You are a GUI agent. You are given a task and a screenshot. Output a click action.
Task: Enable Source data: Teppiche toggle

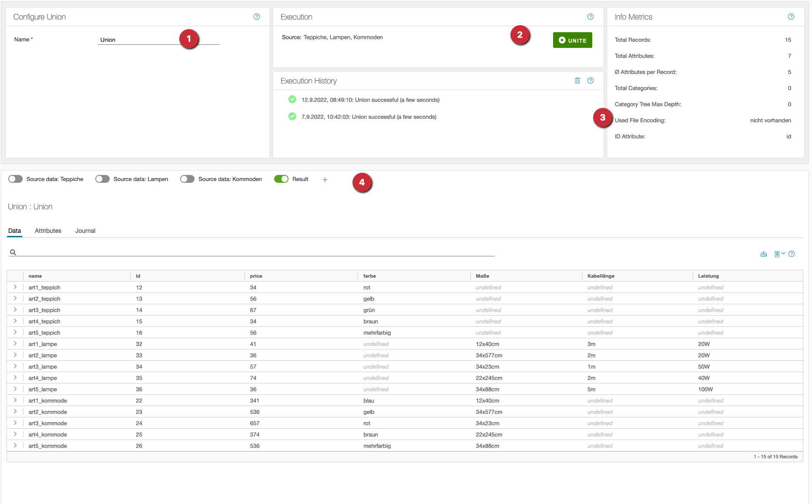point(16,179)
